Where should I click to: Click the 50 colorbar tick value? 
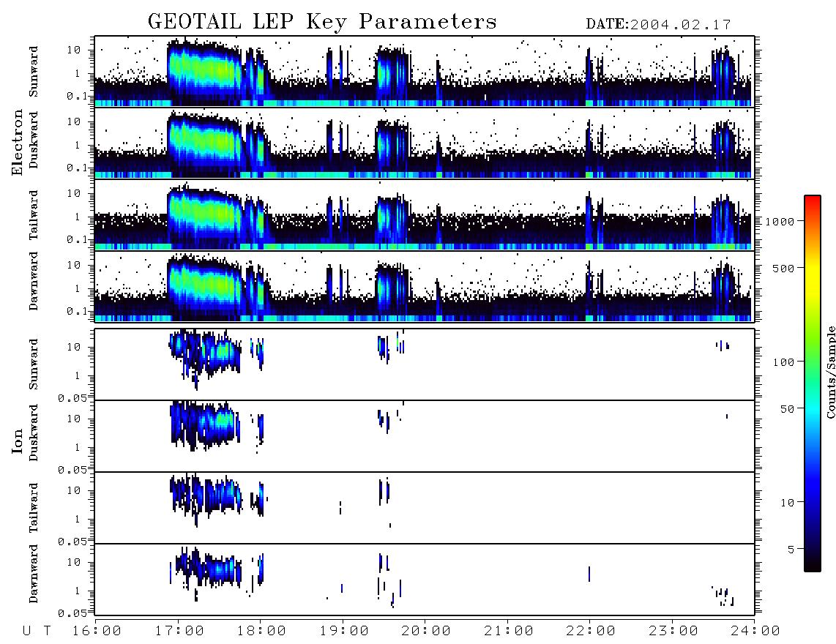(x=787, y=409)
